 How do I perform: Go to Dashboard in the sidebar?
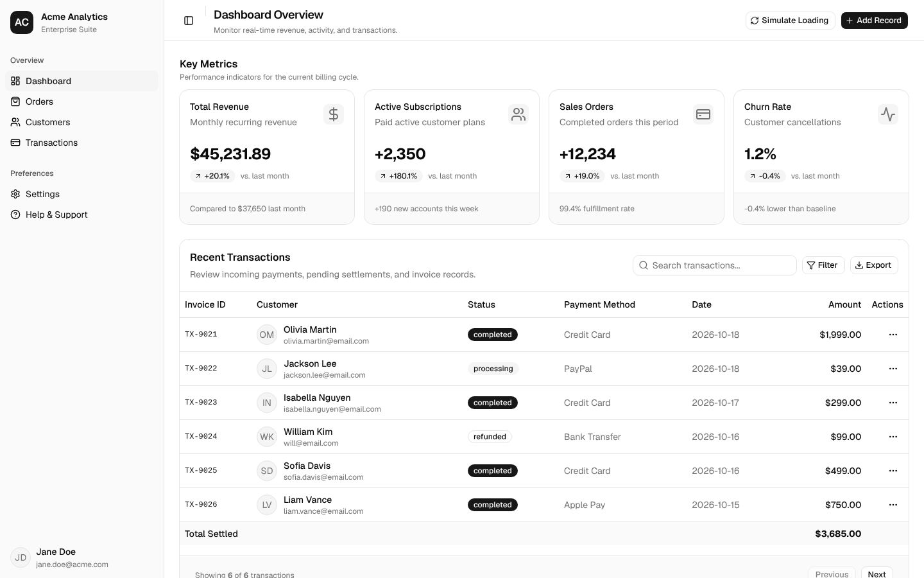(x=81, y=81)
